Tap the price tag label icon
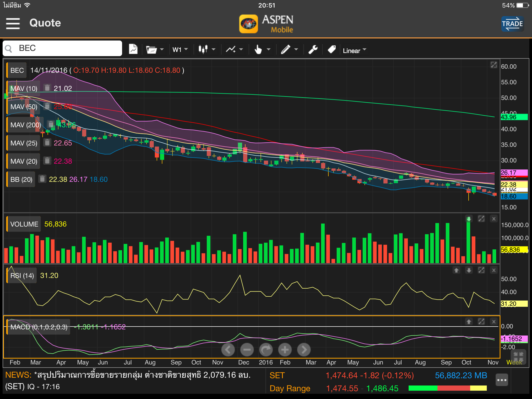The width and height of the screenshot is (532, 399). click(332, 49)
